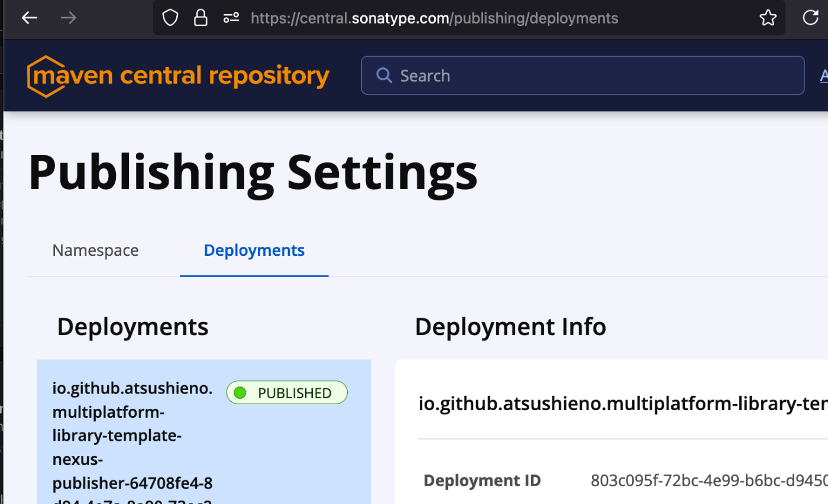Switch to the Namespace tab
828x504 pixels.
[95, 251]
